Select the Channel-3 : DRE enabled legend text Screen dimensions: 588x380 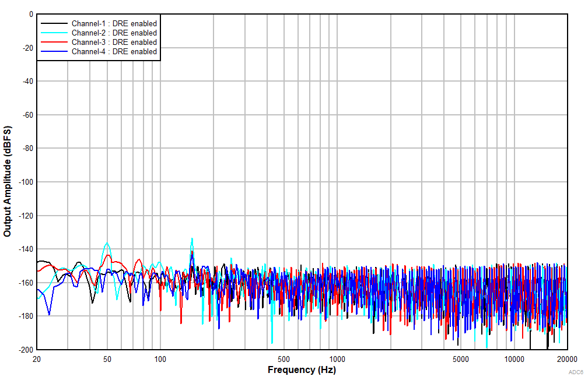pyautogui.click(x=113, y=42)
